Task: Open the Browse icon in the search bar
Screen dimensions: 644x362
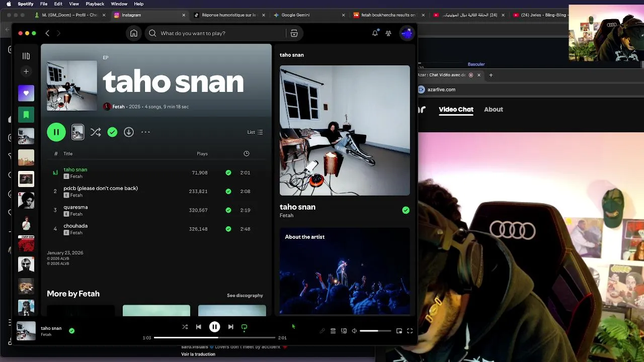Action: 294,33
